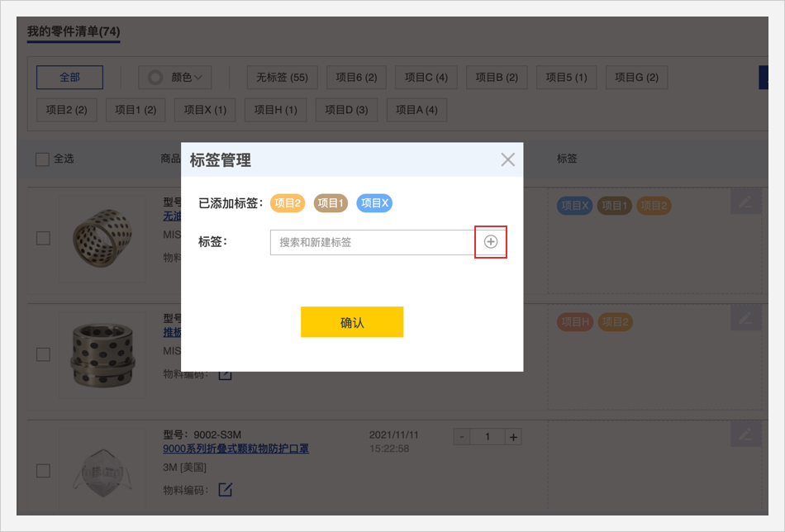Viewport: 785px width, 532px height.
Task: Click the edit pencil icon for second product tags
Action: click(745, 317)
